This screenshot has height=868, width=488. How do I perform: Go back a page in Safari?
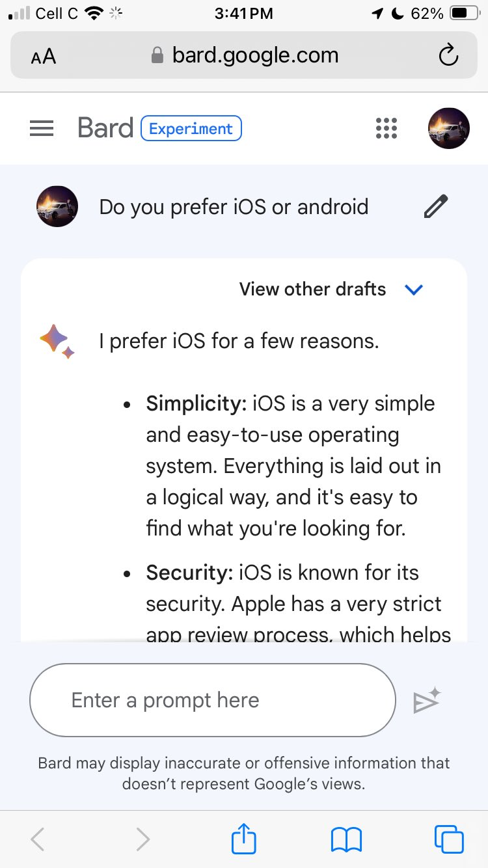pyautogui.click(x=36, y=839)
